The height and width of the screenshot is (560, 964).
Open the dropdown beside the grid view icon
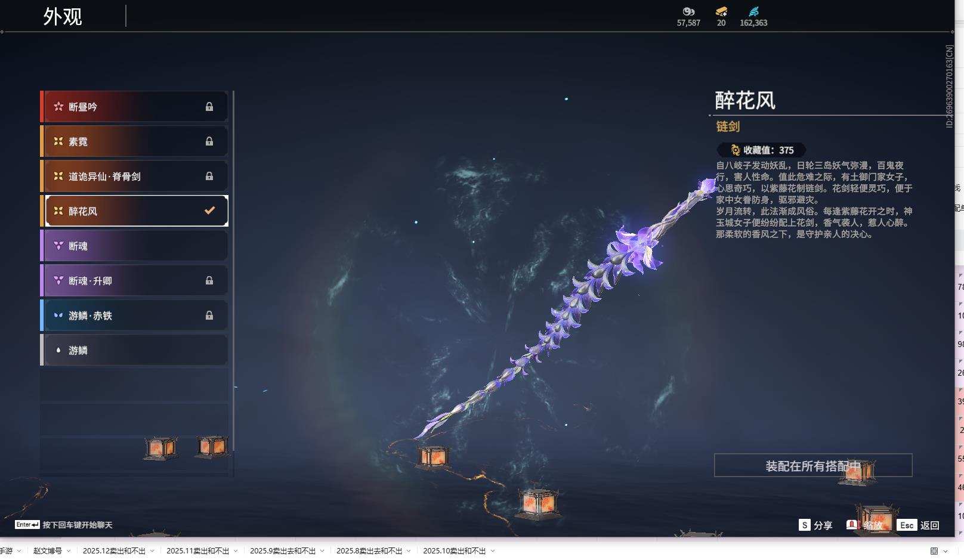[946, 551]
